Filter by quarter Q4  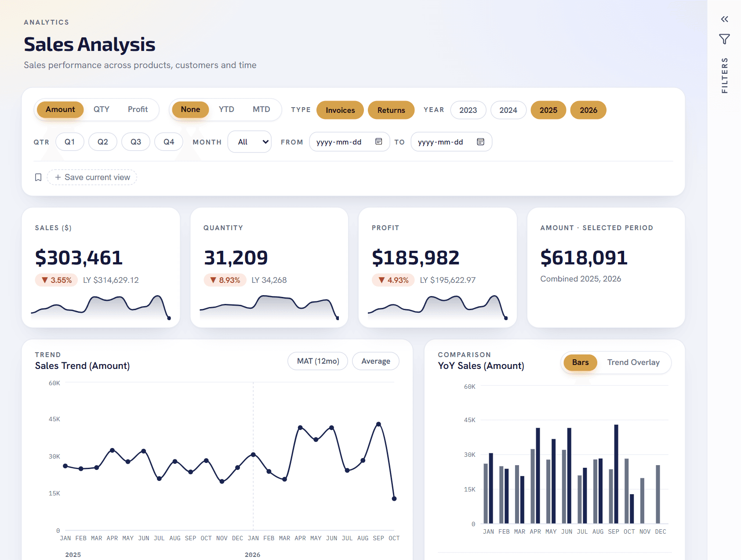pyautogui.click(x=169, y=142)
